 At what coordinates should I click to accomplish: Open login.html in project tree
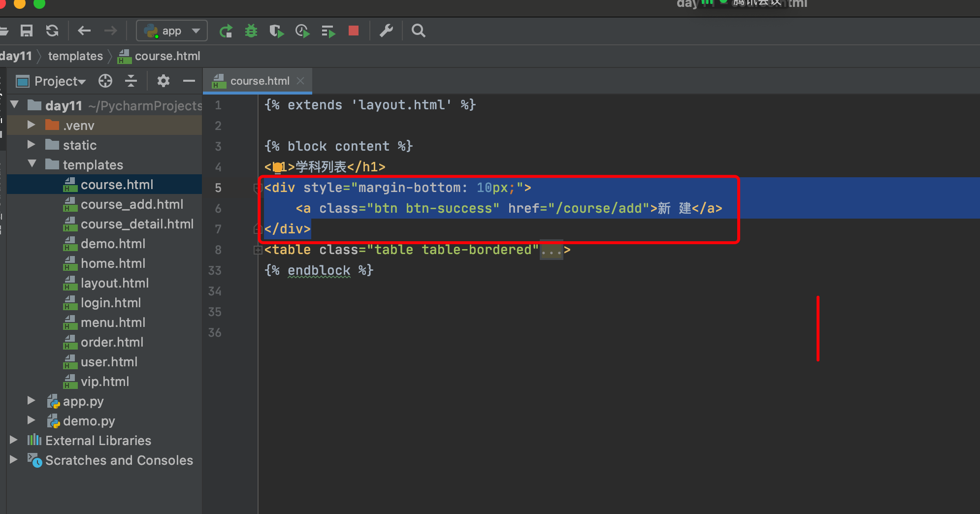(x=111, y=303)
